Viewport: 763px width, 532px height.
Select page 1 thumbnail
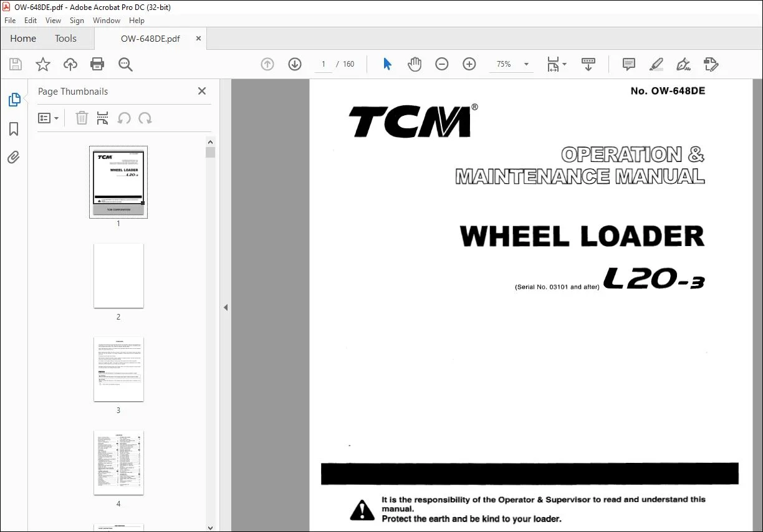click(x=118, y=184)
